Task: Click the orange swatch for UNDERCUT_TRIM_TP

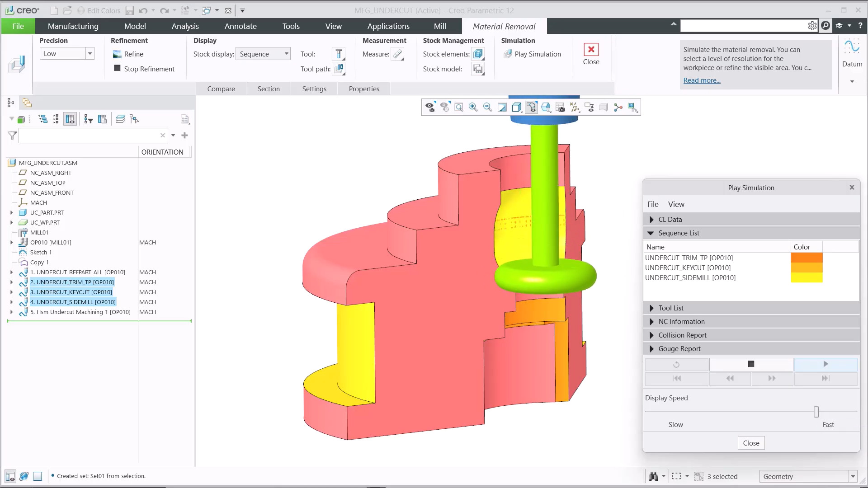Action: 807,258
